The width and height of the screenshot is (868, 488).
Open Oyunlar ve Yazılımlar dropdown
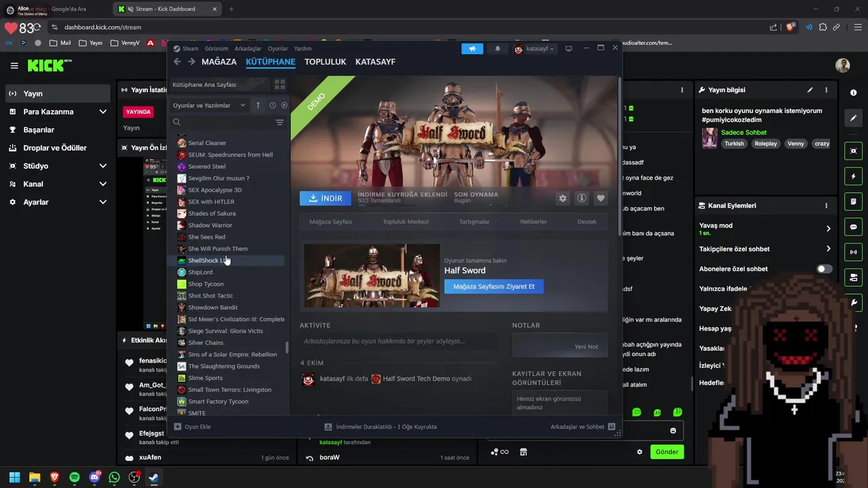209,105
